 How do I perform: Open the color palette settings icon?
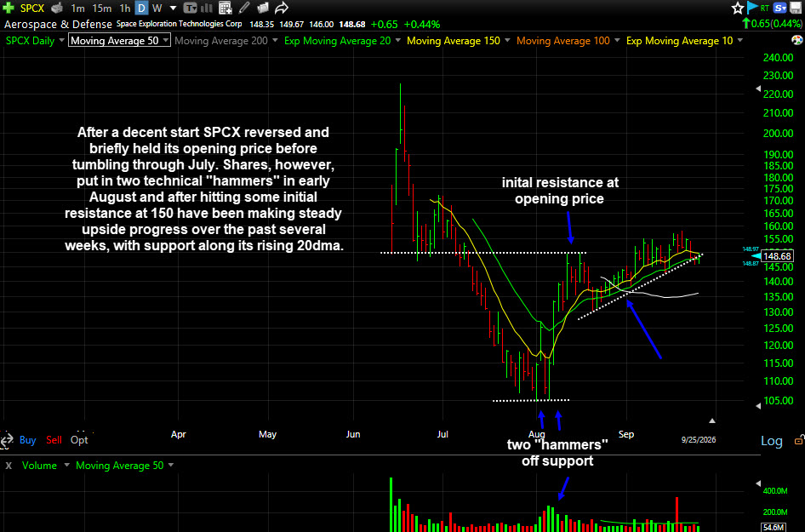click(x=797, y=40)
